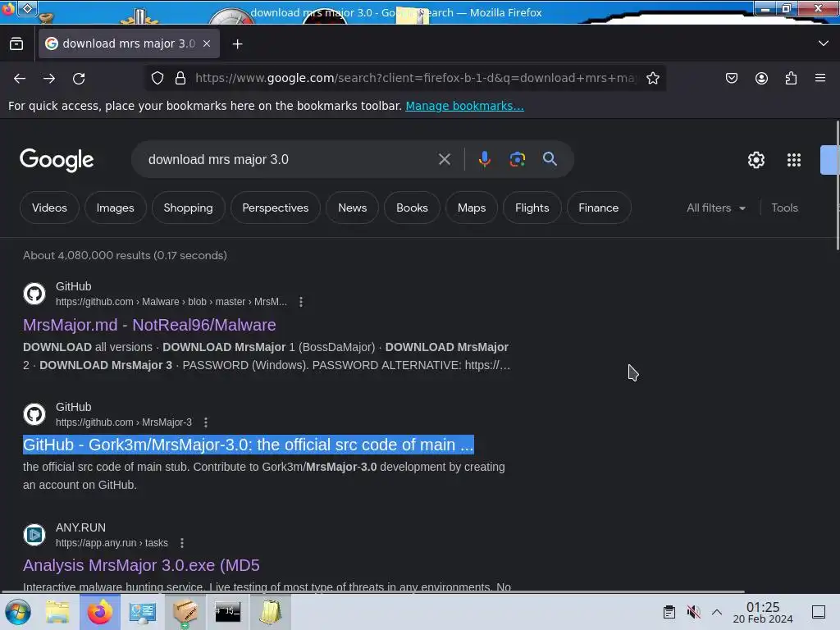This screenshot has width=840, height=630.
Task: Switch to the Maps filter
Action: click(x=472, y=208)
